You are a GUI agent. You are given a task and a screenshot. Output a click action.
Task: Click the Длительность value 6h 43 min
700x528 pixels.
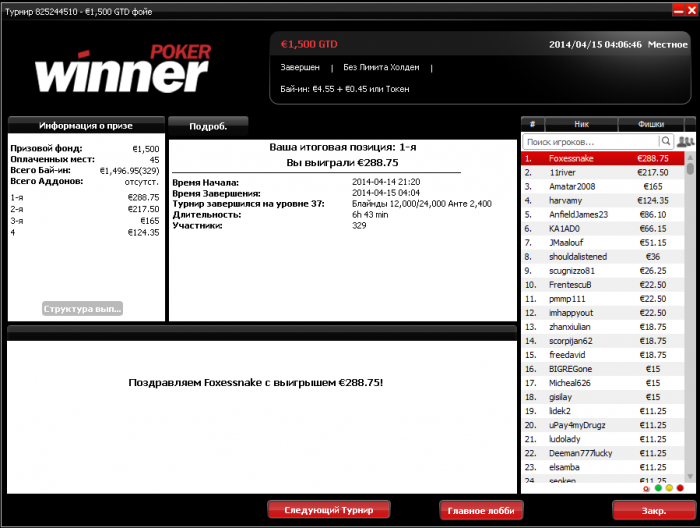click(370, 215)
